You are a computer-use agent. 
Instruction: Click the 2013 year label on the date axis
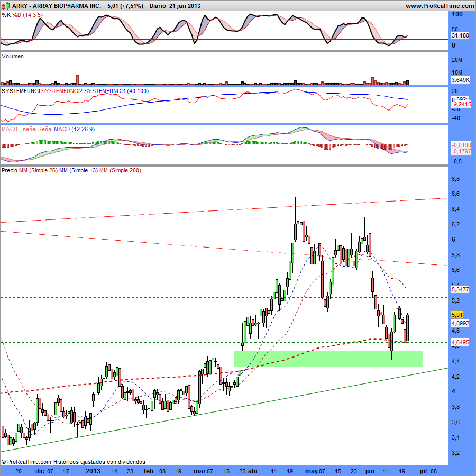[x=93, y=471]
